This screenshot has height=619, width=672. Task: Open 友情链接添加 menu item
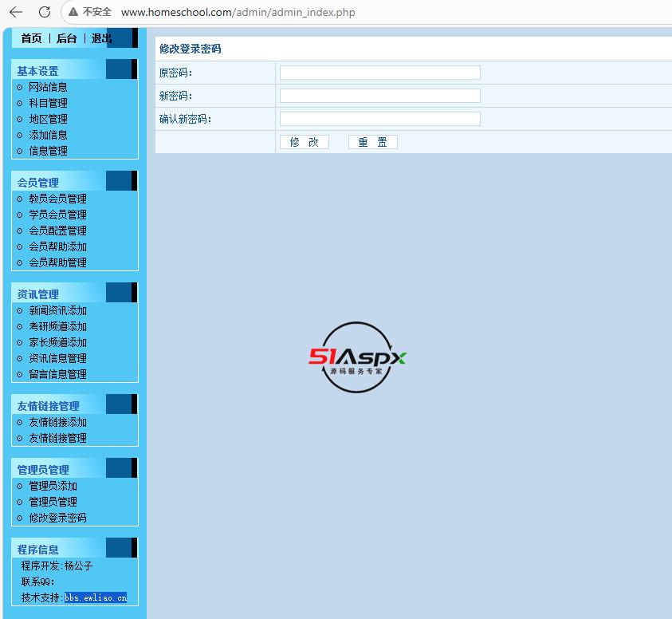57,422
